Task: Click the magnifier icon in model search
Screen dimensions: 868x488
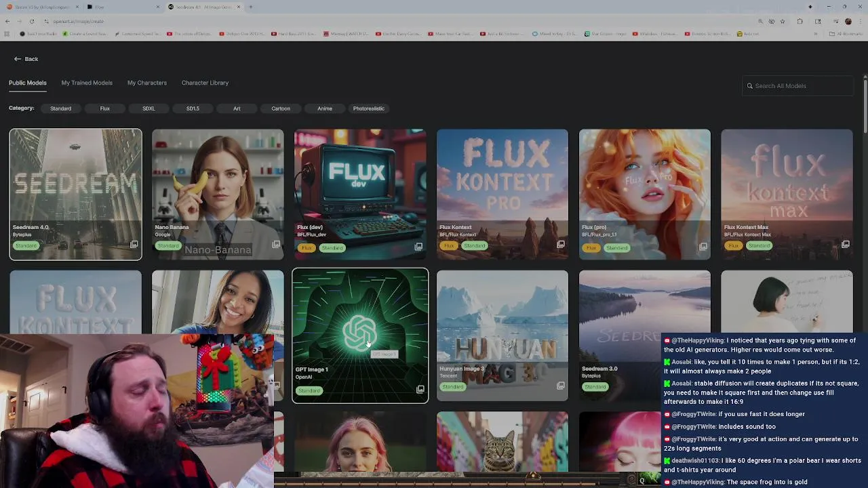Action: point(750,86)
